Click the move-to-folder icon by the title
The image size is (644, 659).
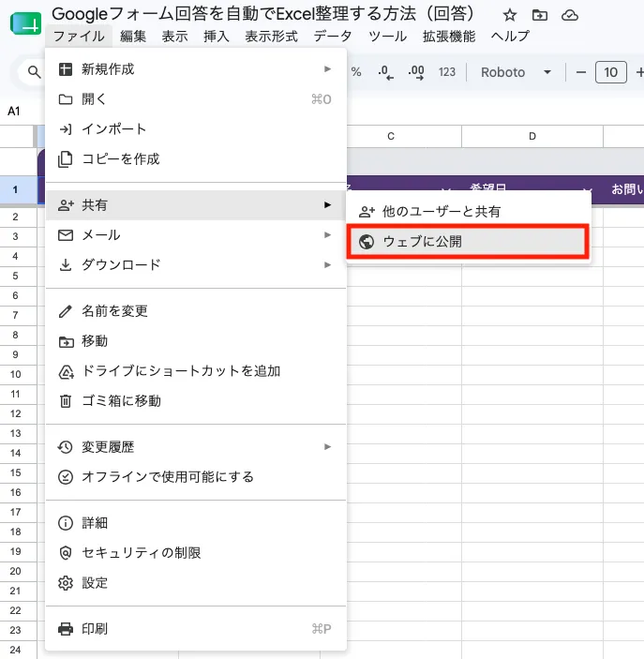pyautogui.click(x=540, y=16)
